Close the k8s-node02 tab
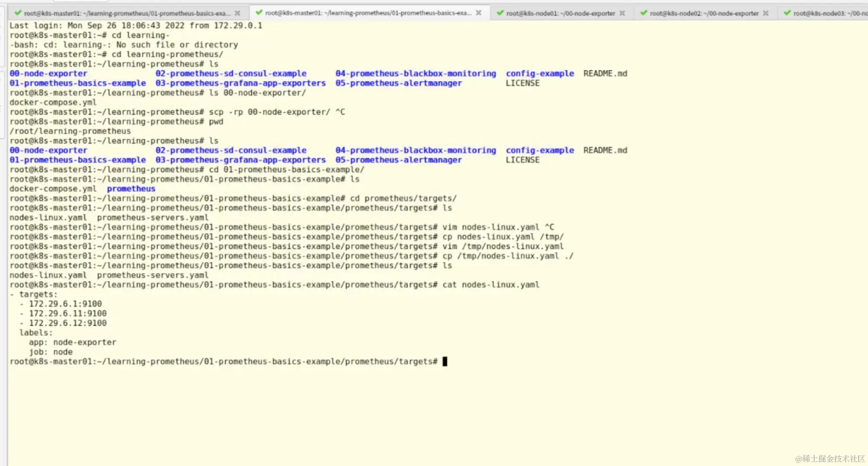The width and height of the screenshot is (868, 466). coord(766,13)
